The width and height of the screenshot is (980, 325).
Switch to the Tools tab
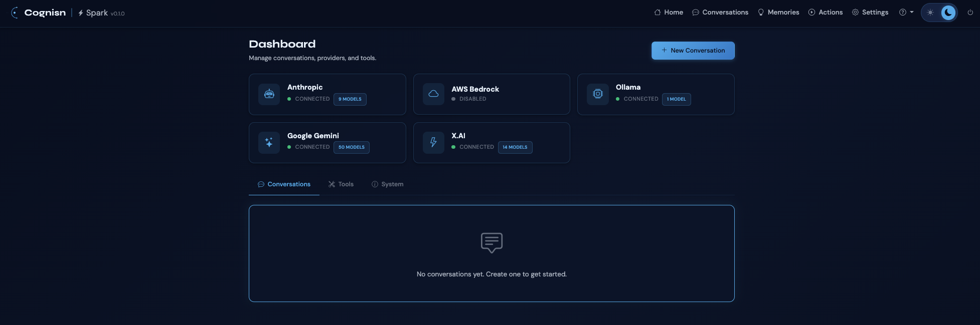341,184
